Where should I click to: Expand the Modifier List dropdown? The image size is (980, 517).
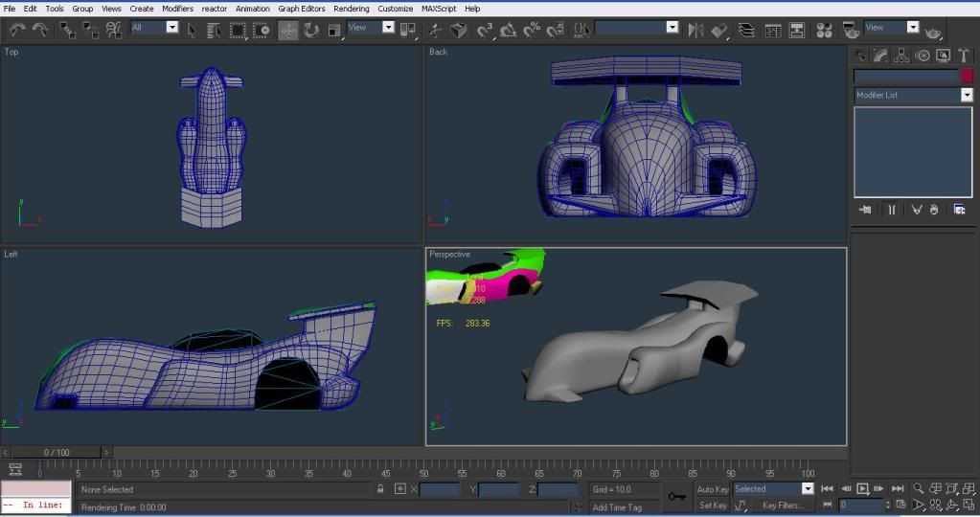(967, 95)
